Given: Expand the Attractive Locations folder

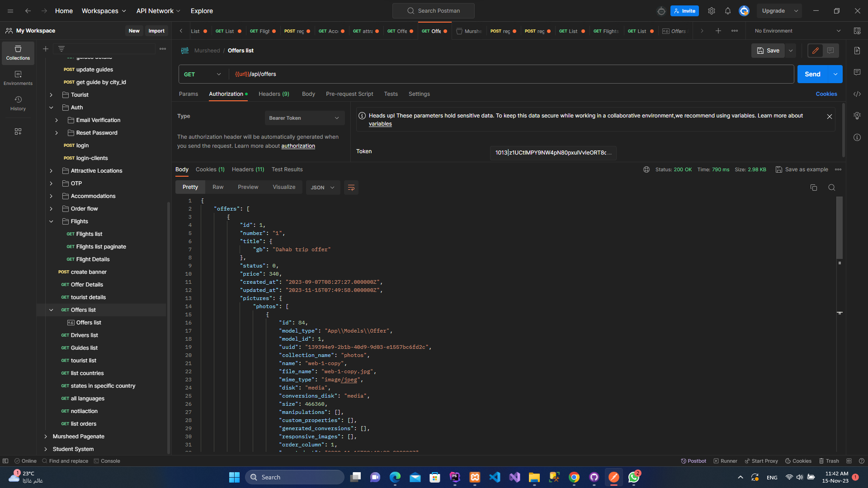Looking at the screenshot, I should tap(51, 171).
